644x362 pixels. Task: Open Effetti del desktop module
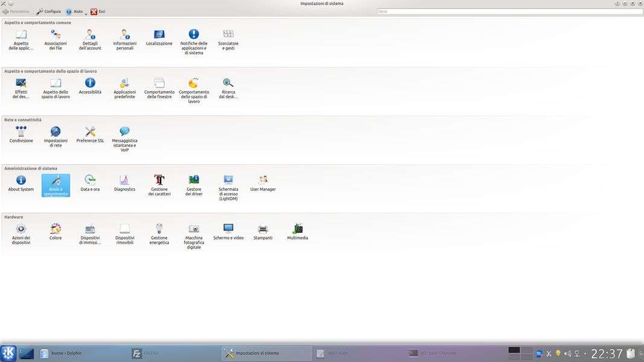point(21,88)
